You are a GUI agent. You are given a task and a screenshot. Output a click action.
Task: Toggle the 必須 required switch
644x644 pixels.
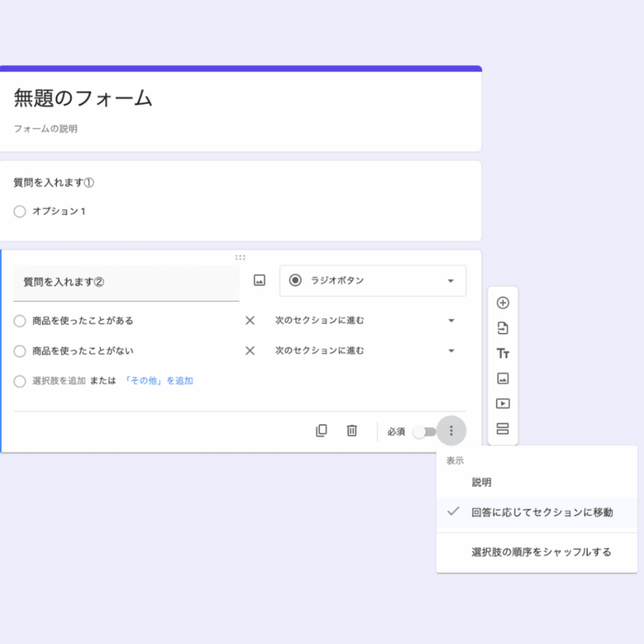425,431
